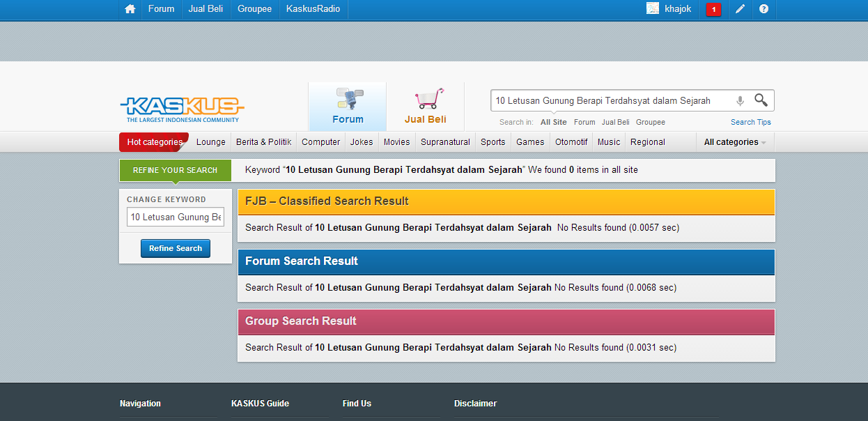Click the Refine Search button
Viewport: 868px width, 421px height.
pyautogui.click(x=176, y=248)
